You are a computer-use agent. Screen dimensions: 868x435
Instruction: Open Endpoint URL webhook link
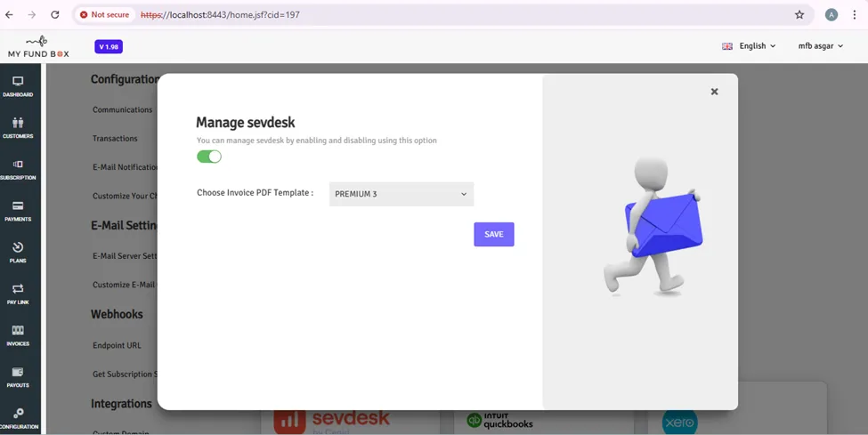(x=117, y=345)
